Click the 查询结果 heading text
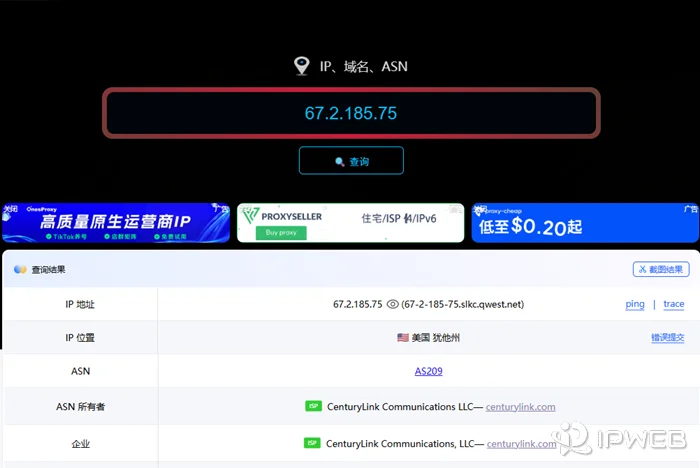The width and height of the screenshot is (700, 468). point(48,269)
